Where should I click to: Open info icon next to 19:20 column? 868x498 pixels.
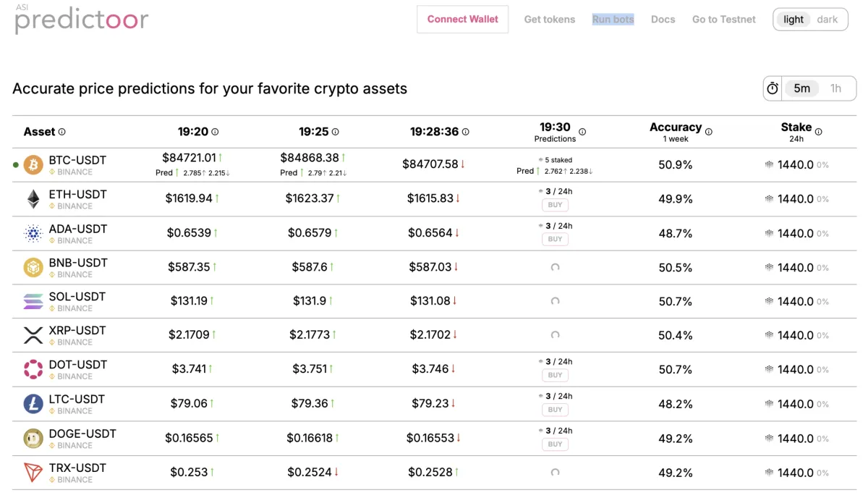click(x=215, y=132)
